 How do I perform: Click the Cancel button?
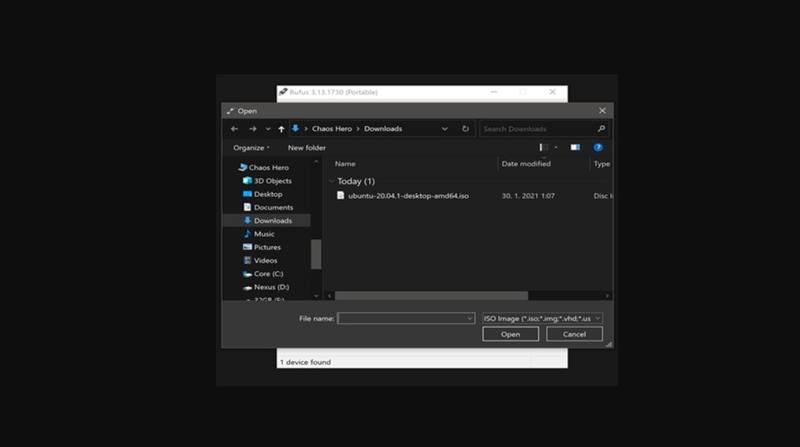coord(574,334)
